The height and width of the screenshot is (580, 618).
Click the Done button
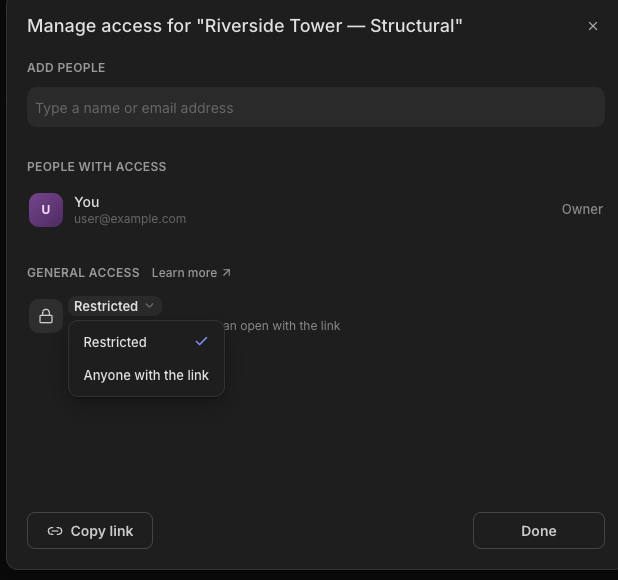(539, 531)
